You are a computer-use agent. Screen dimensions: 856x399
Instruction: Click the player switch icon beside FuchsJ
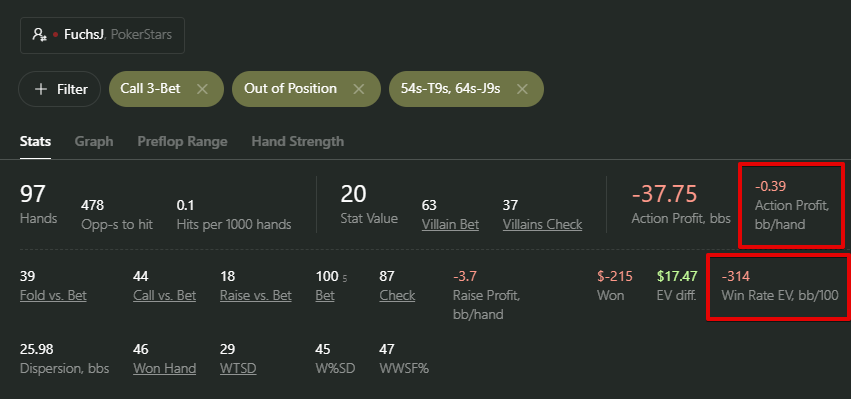(39, 35)
